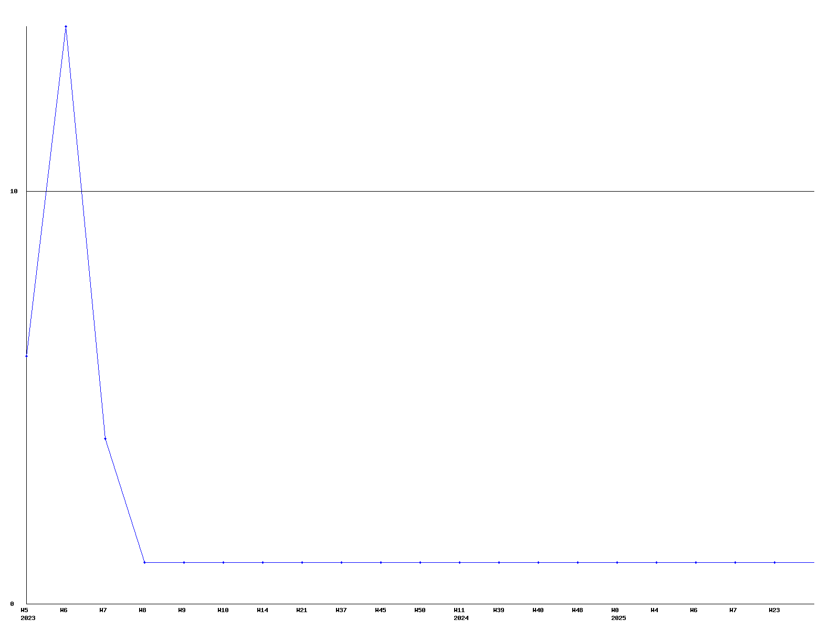Click the first data point at W5 2023
Image resolution: width=840 pixels, height=630 pixels.
26,356
